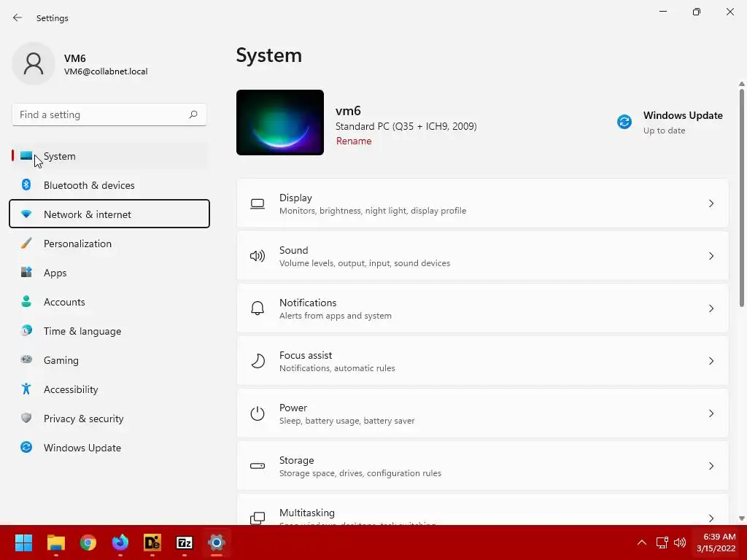Open Time & language settings
The width and height of the screenshot is (747, 560).
point(109,331)
